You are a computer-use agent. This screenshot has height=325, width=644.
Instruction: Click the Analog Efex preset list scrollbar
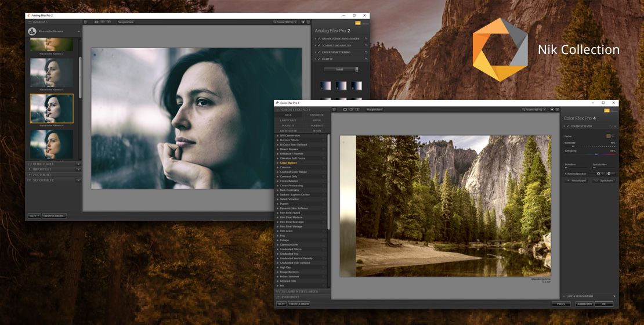[80, 77]
